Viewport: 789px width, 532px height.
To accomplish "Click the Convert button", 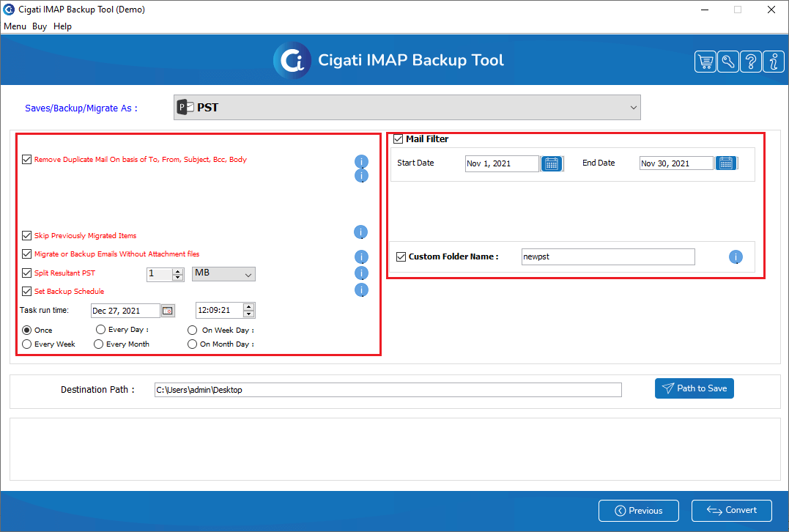I will coord(732,510).
